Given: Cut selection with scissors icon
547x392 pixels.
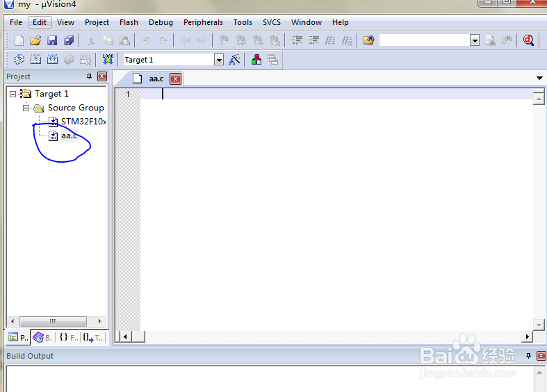Looking at the screenshot, I should 90,40.
